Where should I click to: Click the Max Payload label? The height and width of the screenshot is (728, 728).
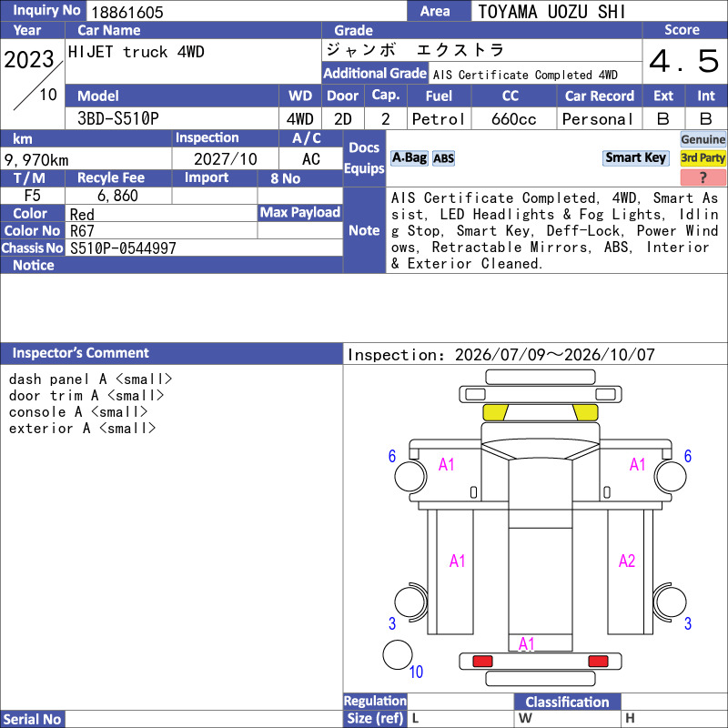[x=300, y=213]
